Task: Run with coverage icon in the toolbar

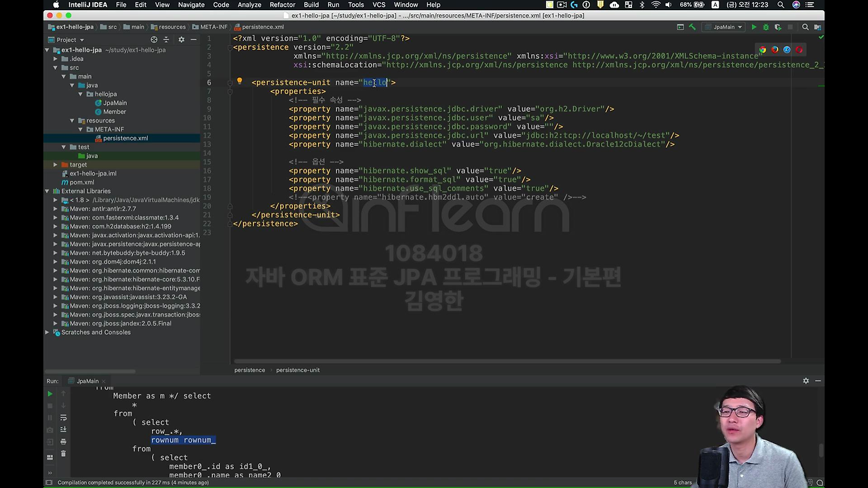Action: 778,27
